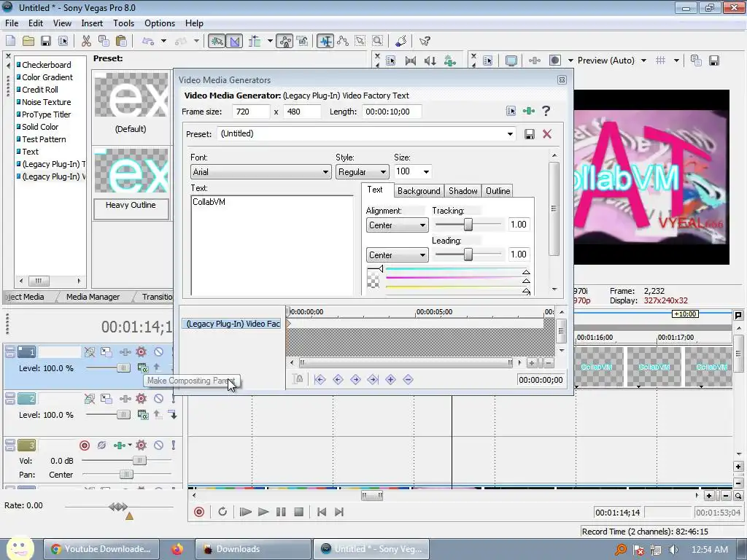Click the Next Keyframe diamond button

[355, 379]
